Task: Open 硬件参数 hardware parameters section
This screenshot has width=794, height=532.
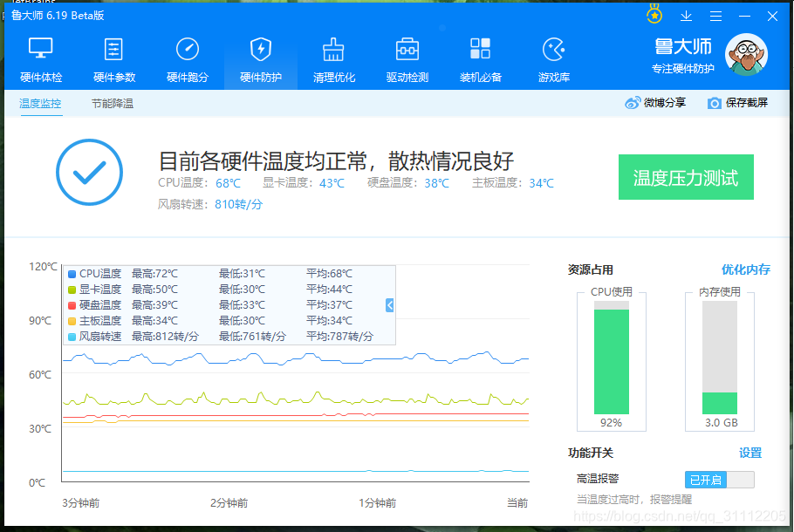Action: (x=114, y=59)
